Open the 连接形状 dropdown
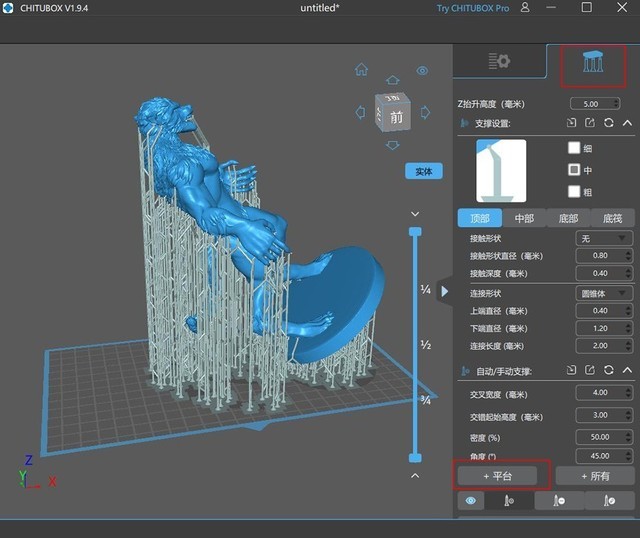This screenshot has height=538, width=640. [x=603, y=293]
